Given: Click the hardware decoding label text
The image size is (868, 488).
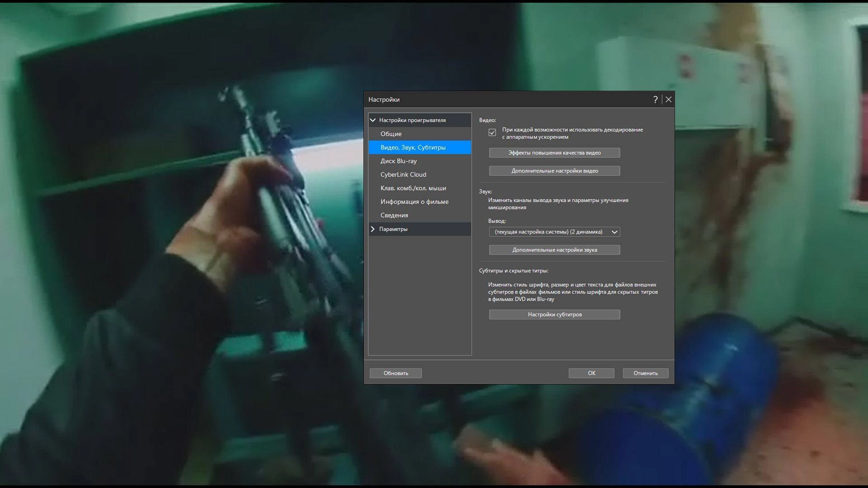Looking at the screenshot, I should pyautogui.click(x=572, y=133).
